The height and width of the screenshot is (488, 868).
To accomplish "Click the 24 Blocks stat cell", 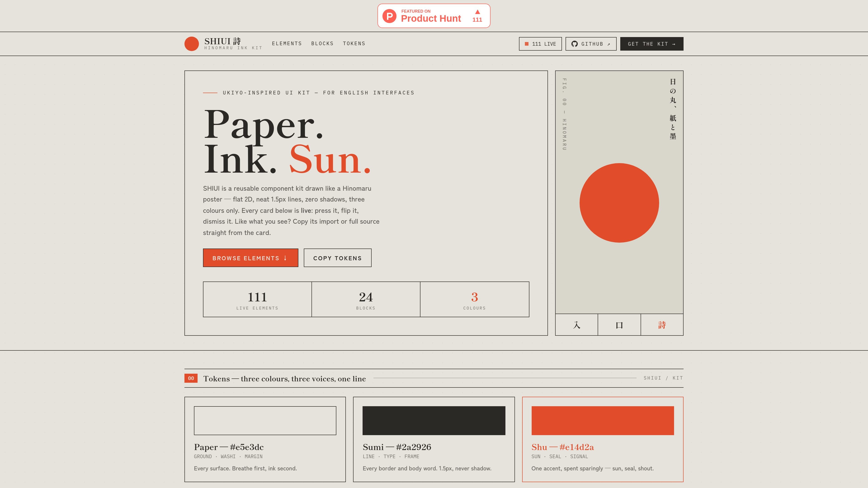I will coord(366,299).
